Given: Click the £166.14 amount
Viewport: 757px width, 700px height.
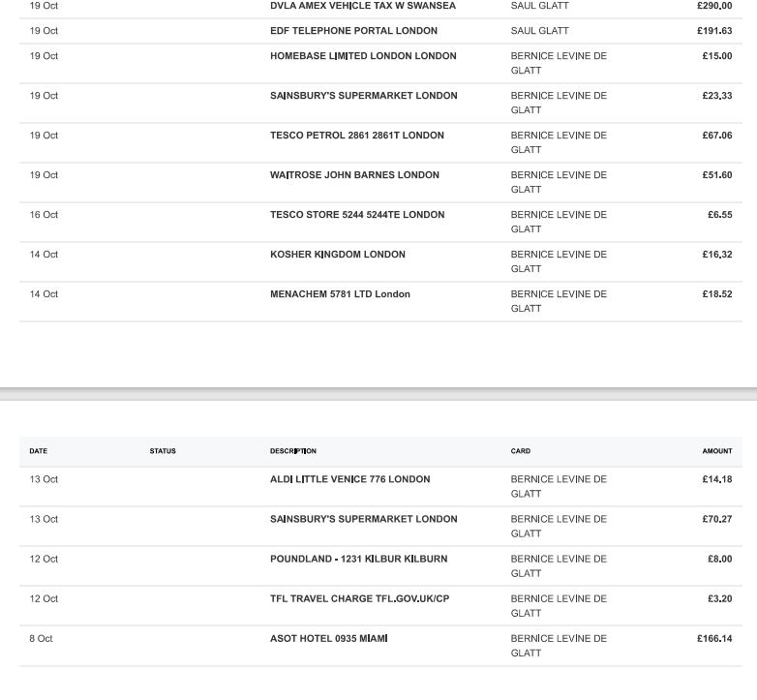Looking at the screenshot, I should point(714,638).
